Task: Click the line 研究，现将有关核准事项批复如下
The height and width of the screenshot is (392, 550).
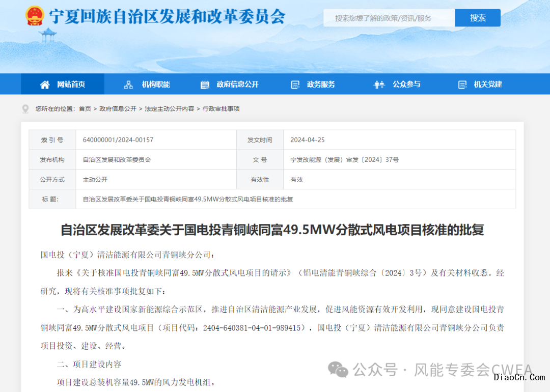Action: [x=103, y=291]
